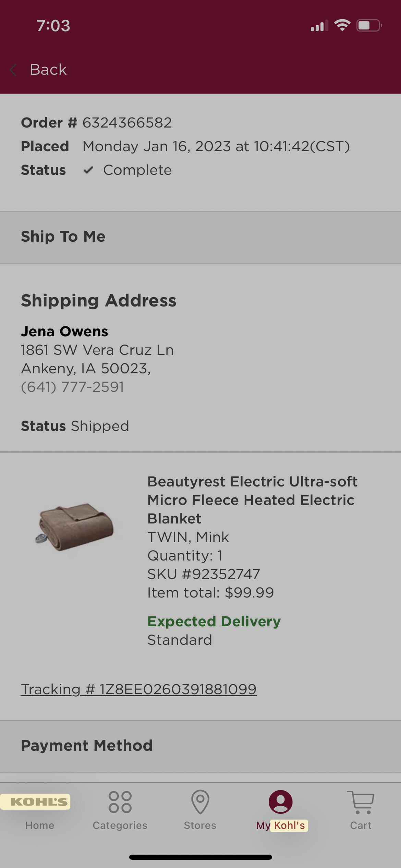Expand the Payment Method section
This screenshot has width=401, height=868.
pyautogui.click(x=200, y=746)
